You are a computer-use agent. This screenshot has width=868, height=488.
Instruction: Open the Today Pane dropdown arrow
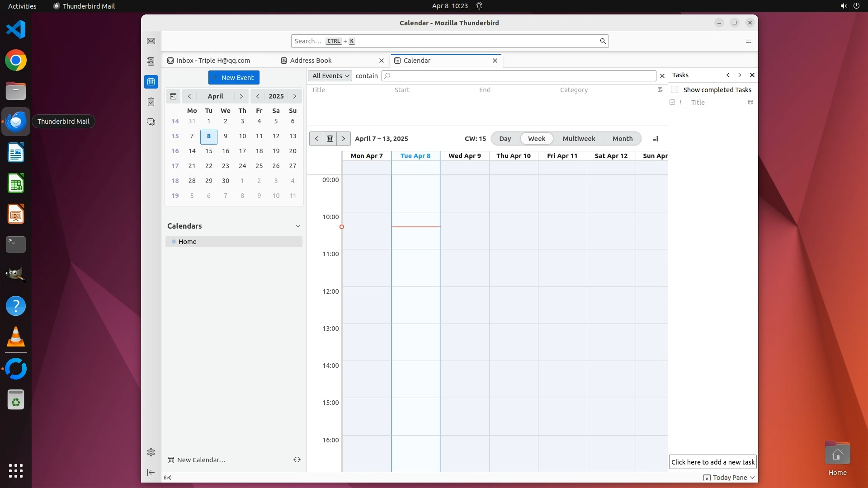(752, 478)
